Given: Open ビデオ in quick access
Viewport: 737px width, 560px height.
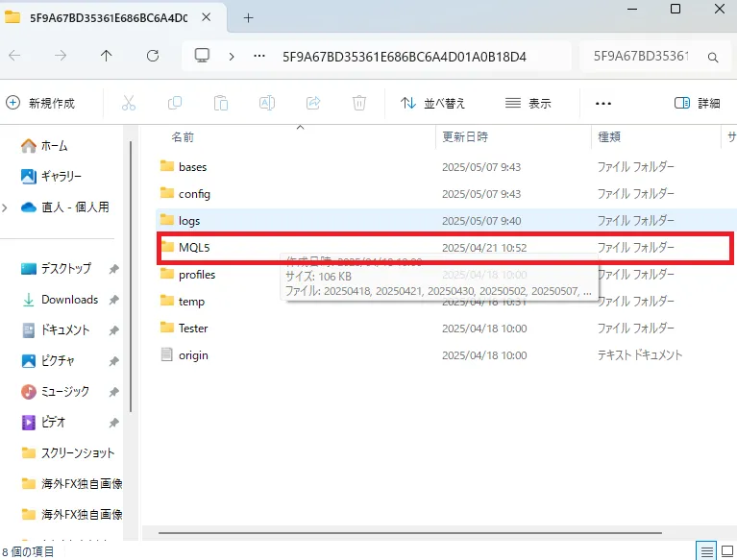Looking at the screenshot, I should (43, 422).
